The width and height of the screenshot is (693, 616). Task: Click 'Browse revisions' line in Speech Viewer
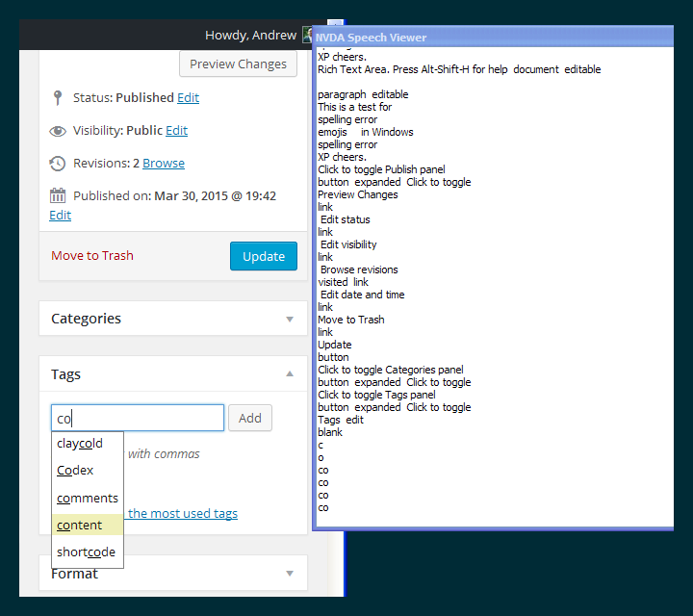(359, 269)
